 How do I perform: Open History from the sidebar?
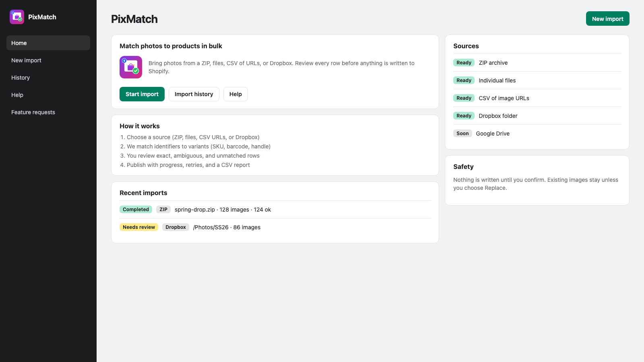(48, 78)
